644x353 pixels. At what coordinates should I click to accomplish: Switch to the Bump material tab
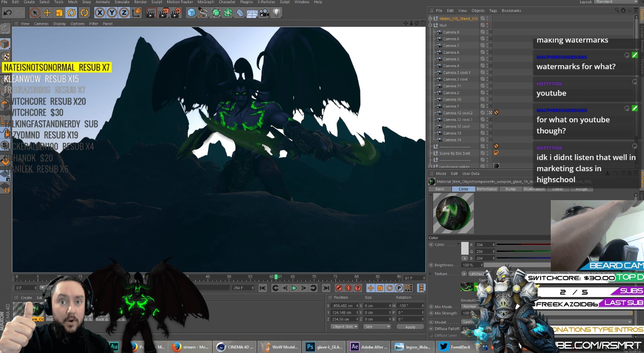(510, 189)
